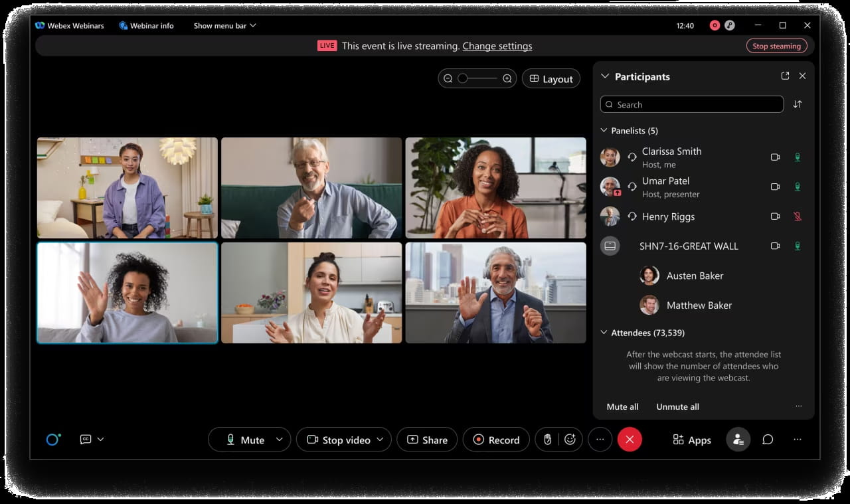Open the Show menu bar dropdown
This screenshot has height=504, width=850.
tap(224, 25)
